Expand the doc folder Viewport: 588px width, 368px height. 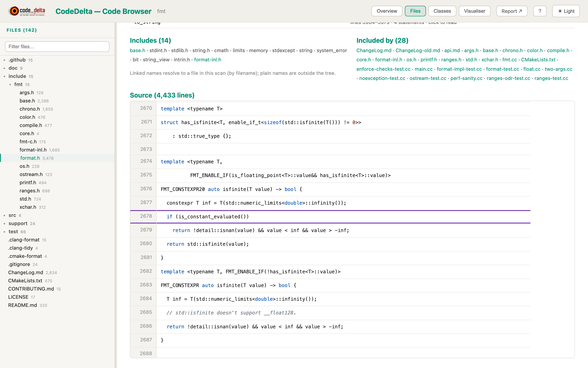coord(13,68)
